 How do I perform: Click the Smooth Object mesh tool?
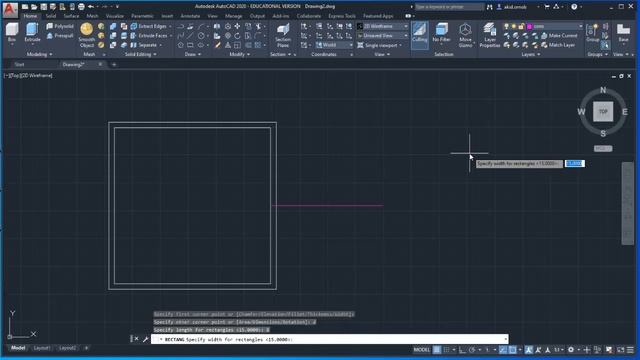[x=87, y=36]
